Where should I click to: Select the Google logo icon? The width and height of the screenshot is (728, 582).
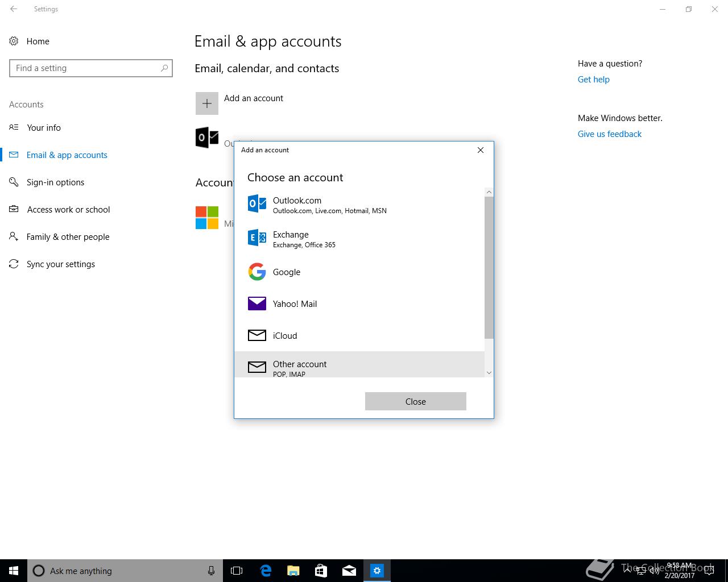257,272
